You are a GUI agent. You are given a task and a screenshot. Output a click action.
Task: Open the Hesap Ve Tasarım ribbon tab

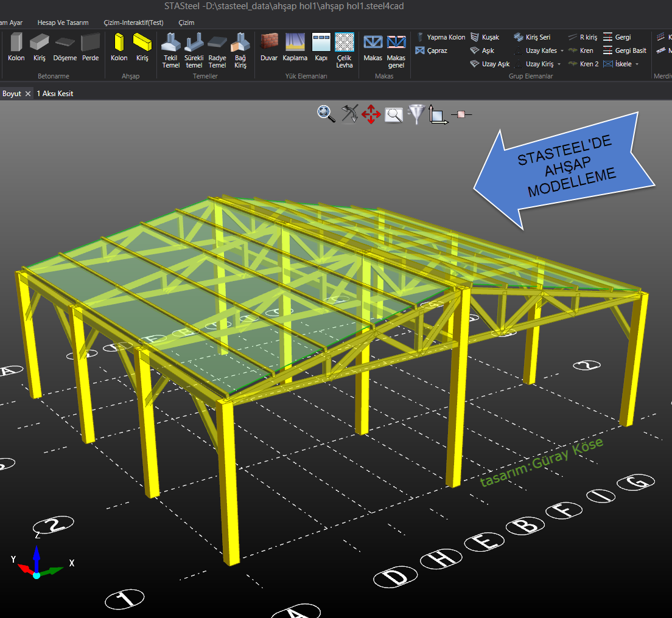[63, 23]
